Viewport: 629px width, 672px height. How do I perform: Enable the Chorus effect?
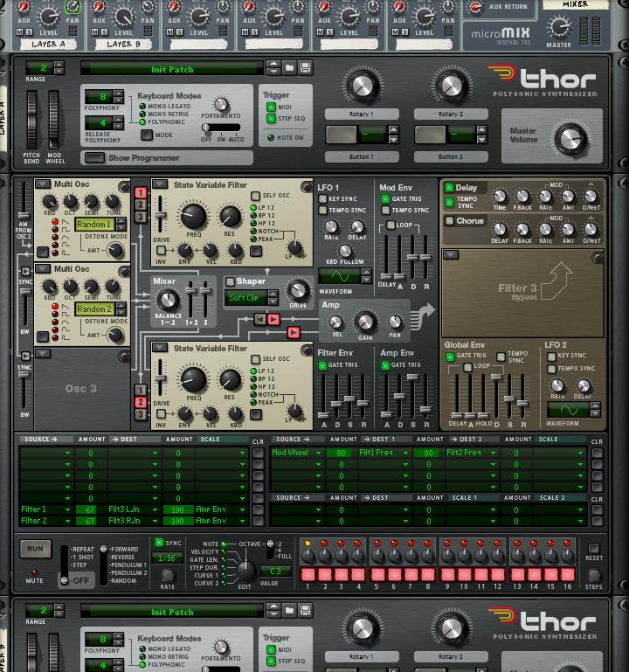click(x=449, y=221)
